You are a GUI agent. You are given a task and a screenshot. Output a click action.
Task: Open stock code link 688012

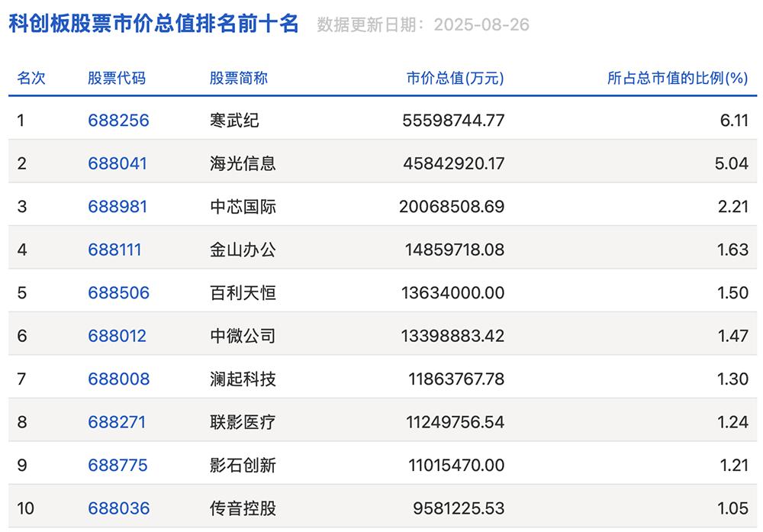117,336
